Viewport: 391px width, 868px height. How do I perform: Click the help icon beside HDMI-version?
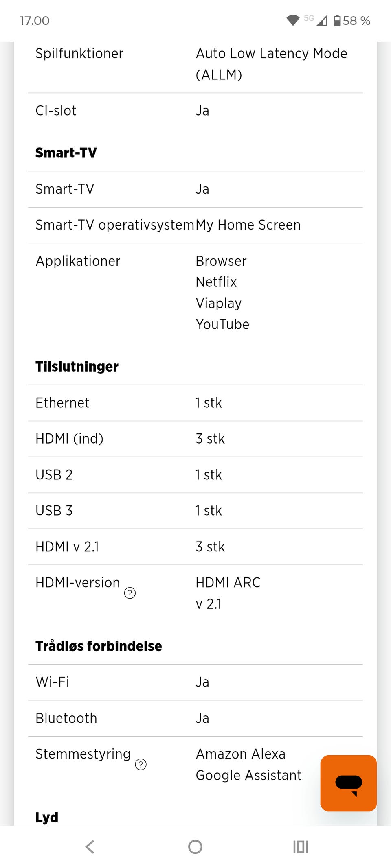pyautogui.click(x=130, y=593)
